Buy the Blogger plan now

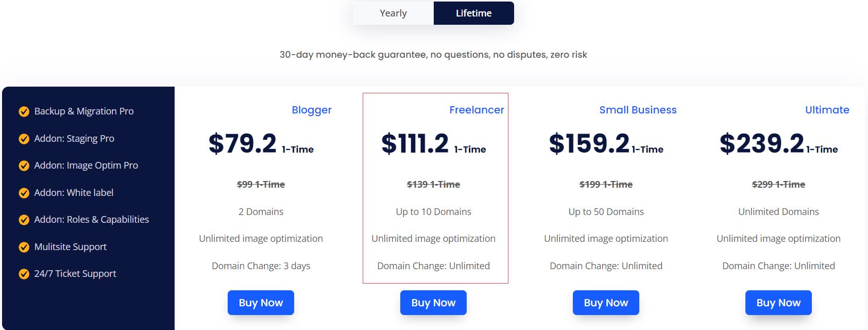coord(261,303)
